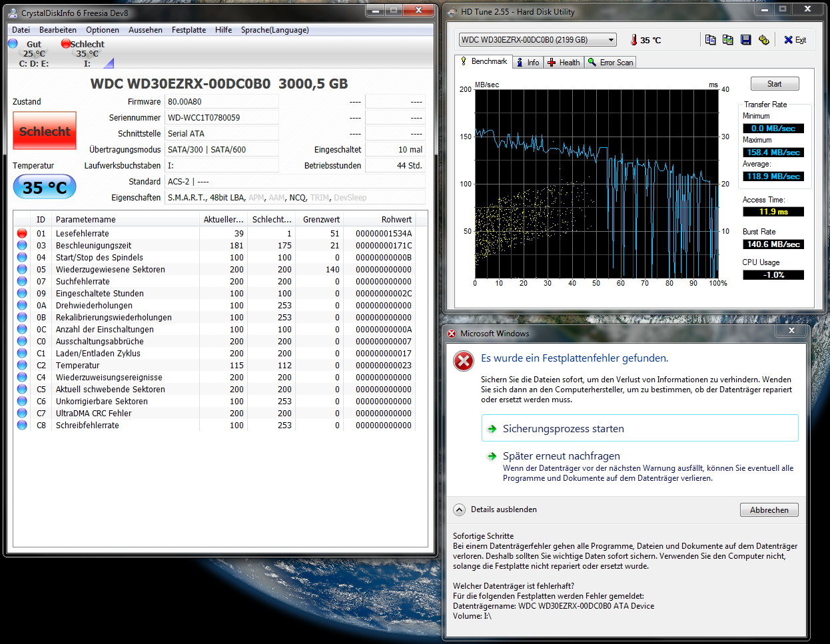This screenshot has height=644, width=830.
Task: Switch to the Benchmark tab in HD Tune
Action: [x=484, y=61]
